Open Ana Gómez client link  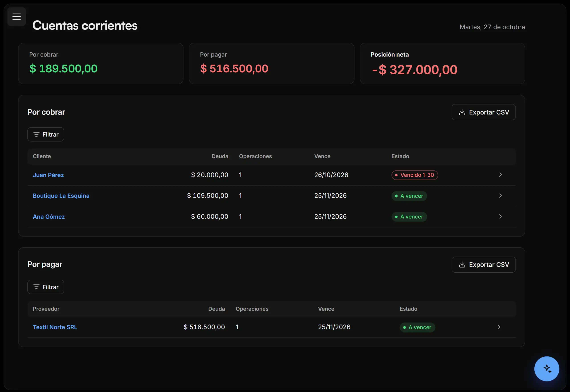click(49, 217)
